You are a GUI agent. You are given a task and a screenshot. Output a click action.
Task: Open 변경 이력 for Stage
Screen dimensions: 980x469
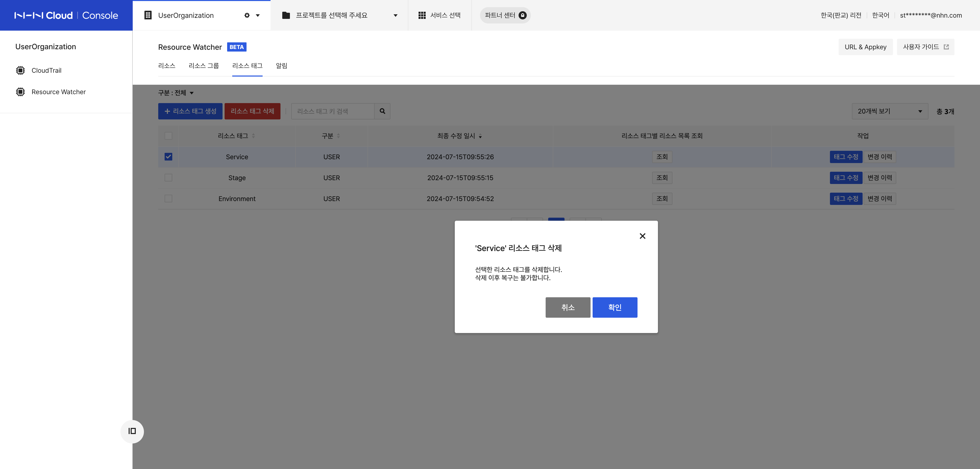click(879, 178)
